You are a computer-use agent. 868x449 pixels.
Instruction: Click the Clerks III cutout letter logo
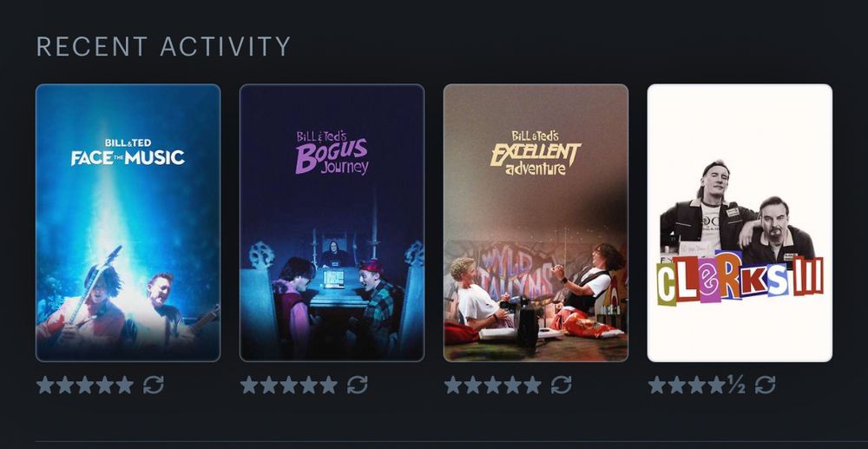point(740,280)
